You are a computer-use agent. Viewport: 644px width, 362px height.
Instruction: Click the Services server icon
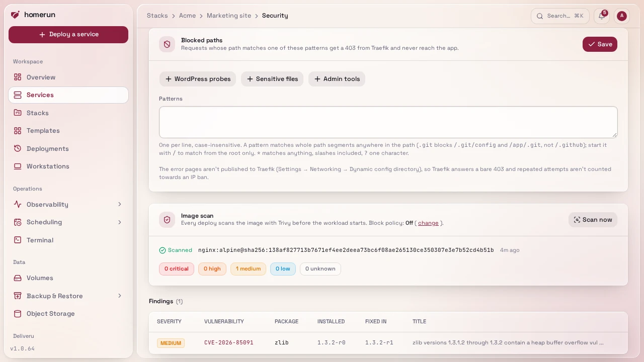(x=18, y=95)
